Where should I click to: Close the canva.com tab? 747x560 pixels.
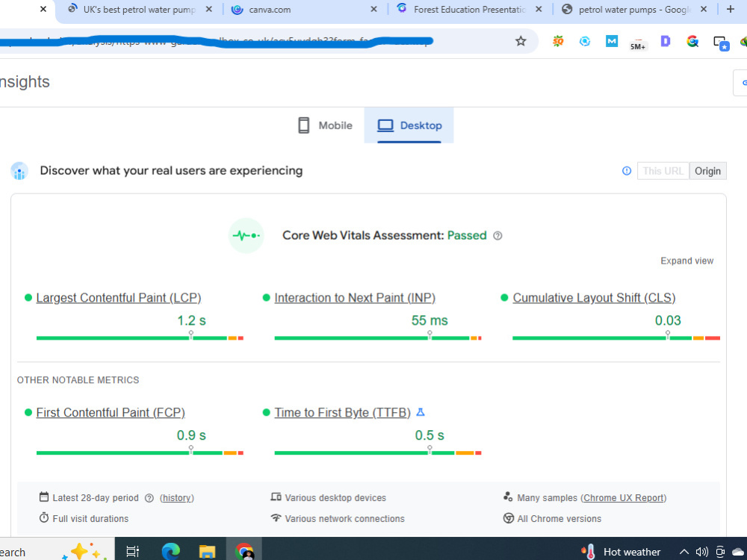(374, 9)
